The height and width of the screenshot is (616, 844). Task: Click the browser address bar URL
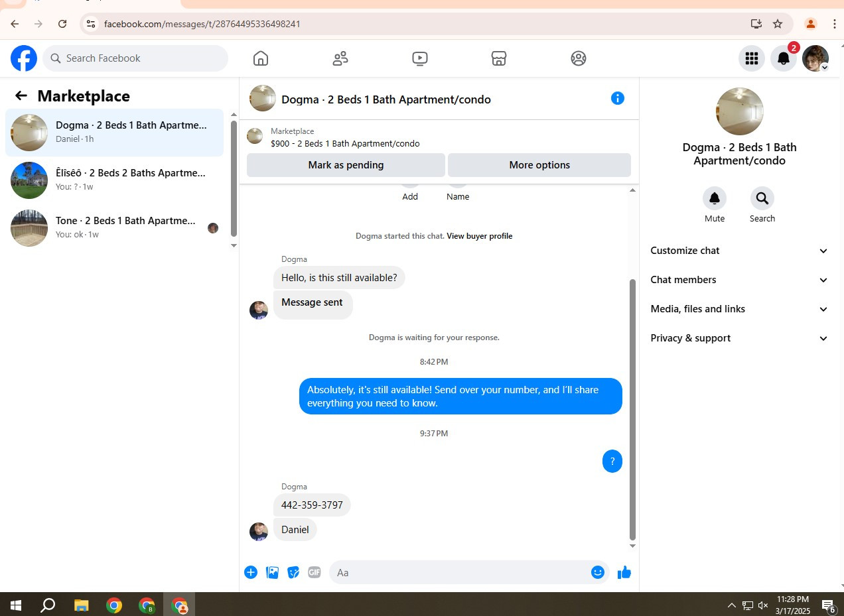(202, 24)
